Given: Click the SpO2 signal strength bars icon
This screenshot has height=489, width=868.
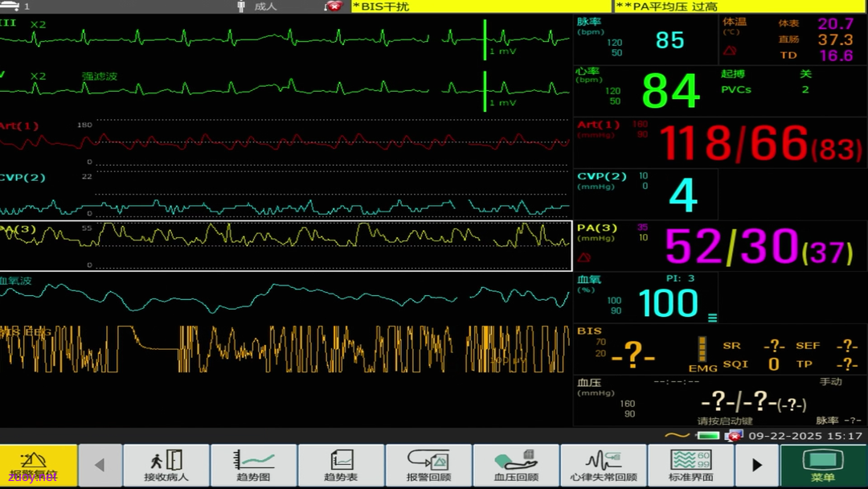Looking at the screenshot, I should [712, 318].
